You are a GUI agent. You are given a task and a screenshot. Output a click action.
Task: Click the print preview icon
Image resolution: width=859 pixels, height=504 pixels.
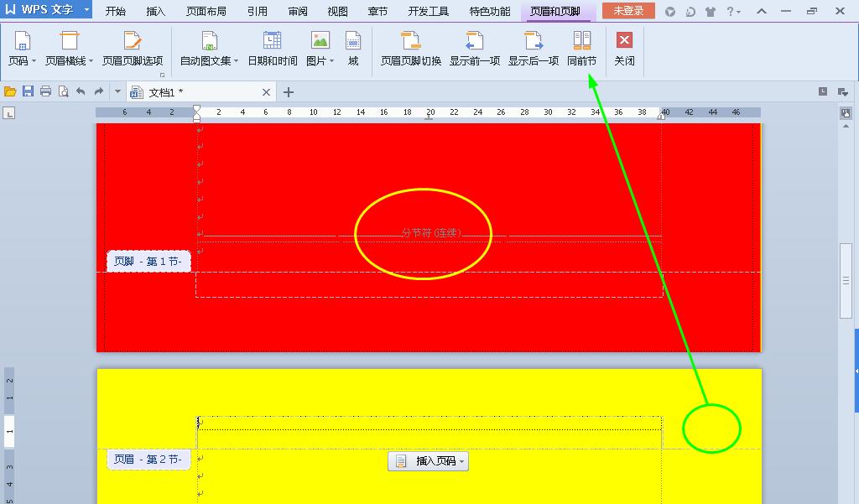click(x=64, y=91)
